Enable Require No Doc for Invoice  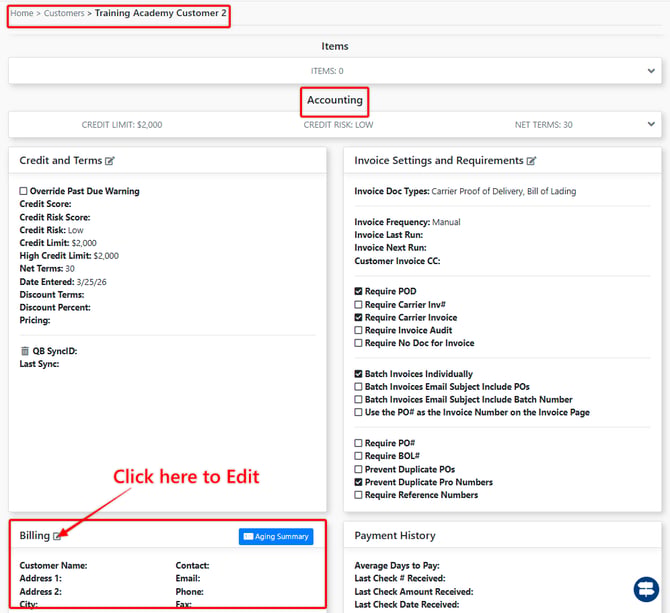click(x=359, y=343)
